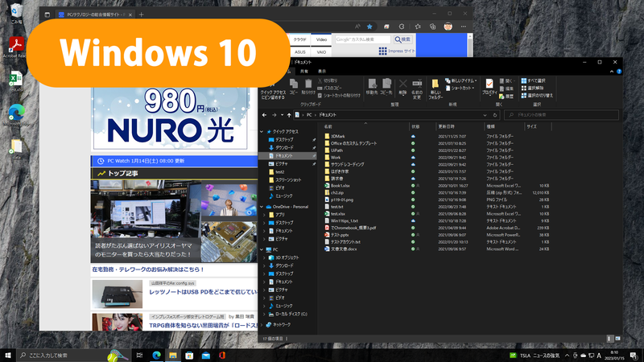Open the address bar history dropdown arrow

[485, 115]
